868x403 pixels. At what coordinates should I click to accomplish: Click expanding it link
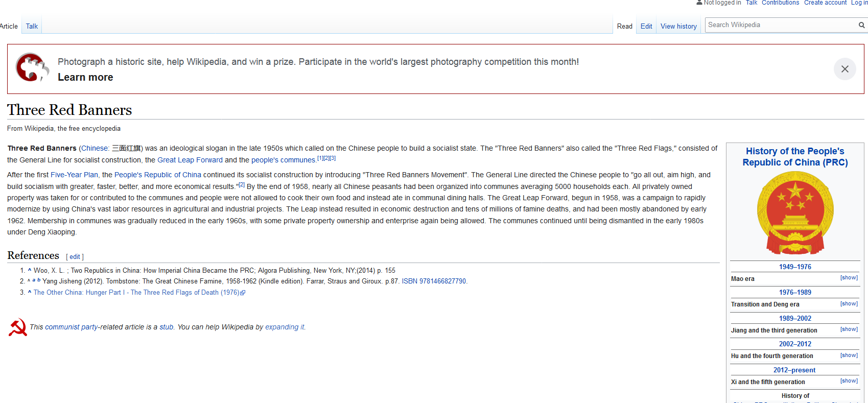[285, 327]
